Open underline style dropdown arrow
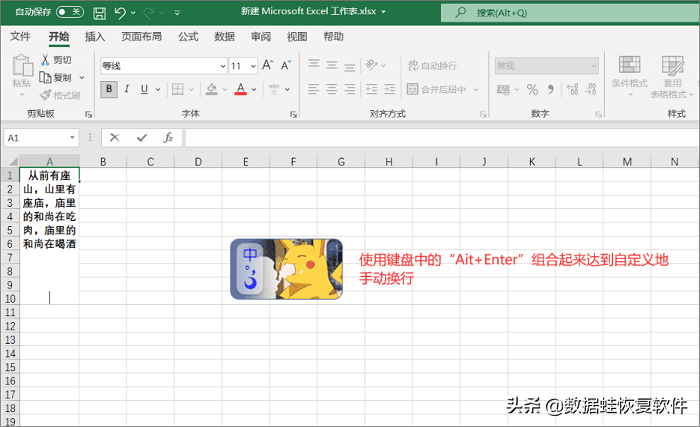The image size is (700, 427). pos(158,89)
